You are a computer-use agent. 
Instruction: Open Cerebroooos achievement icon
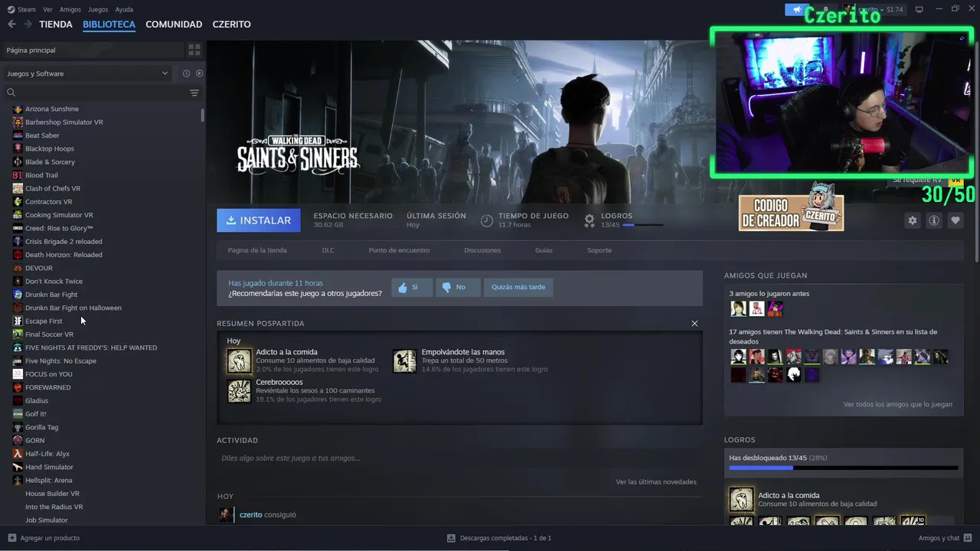239,390
